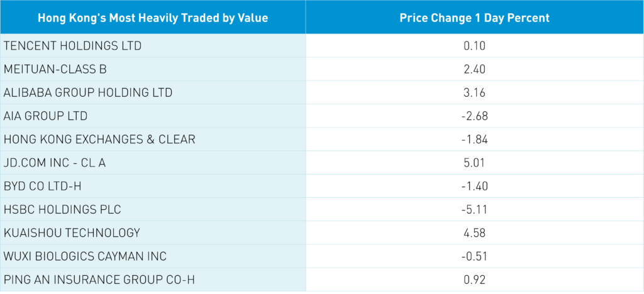Click AIA's -2.68 price change

(474, 116)
